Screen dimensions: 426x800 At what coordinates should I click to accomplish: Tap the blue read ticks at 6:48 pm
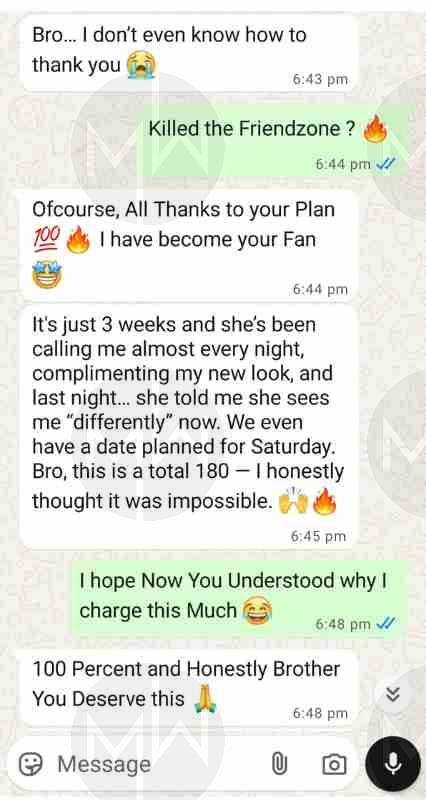pos(385,623)
